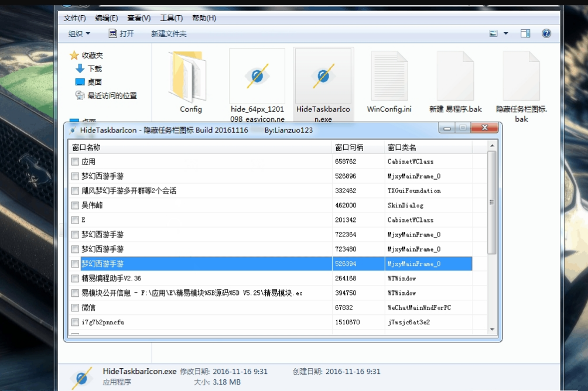Toggle the preview pane icon
This screenshot has width=588, height=391.
point(525,33)
